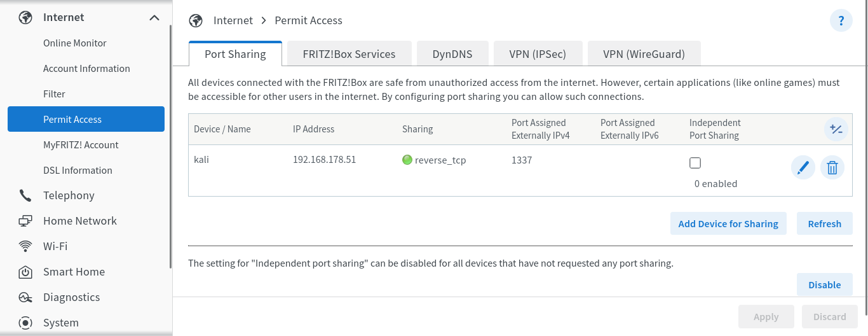Click the Telephony phone icon
868x336 pixels.
(25, 195)
